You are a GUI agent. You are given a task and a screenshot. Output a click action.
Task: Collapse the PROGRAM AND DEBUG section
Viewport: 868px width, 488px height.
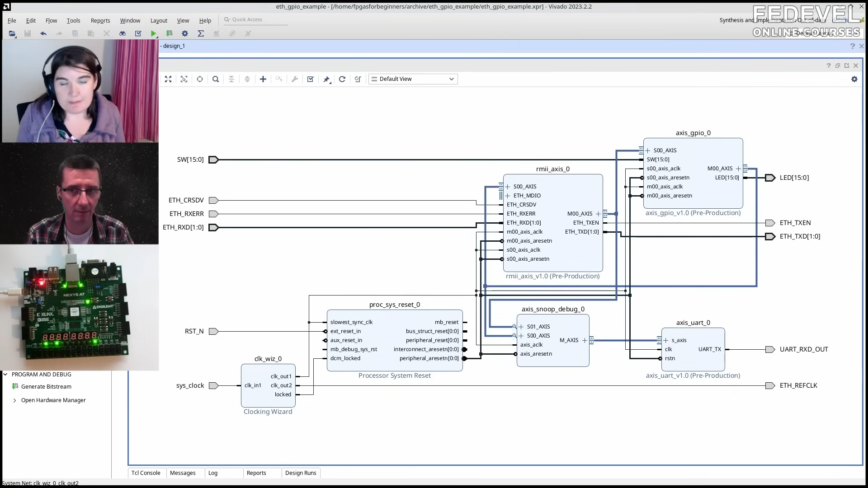click(5, 375)
